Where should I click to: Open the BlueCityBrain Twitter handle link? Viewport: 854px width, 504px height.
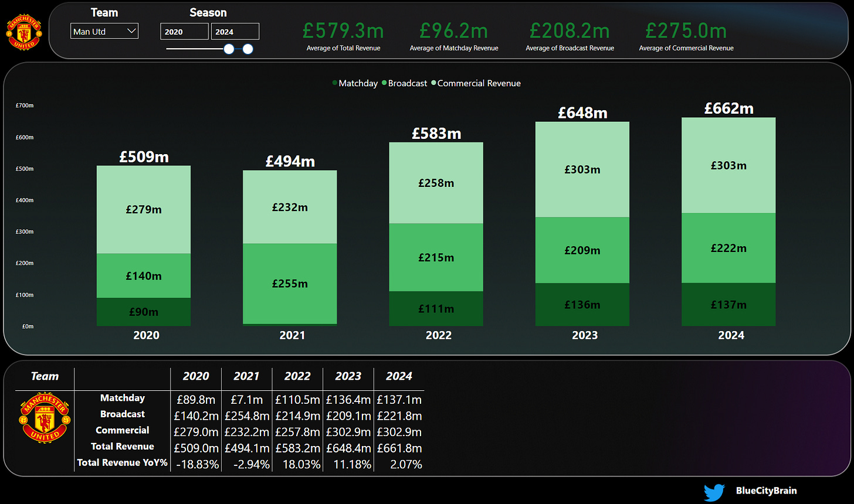coord(767,491)
